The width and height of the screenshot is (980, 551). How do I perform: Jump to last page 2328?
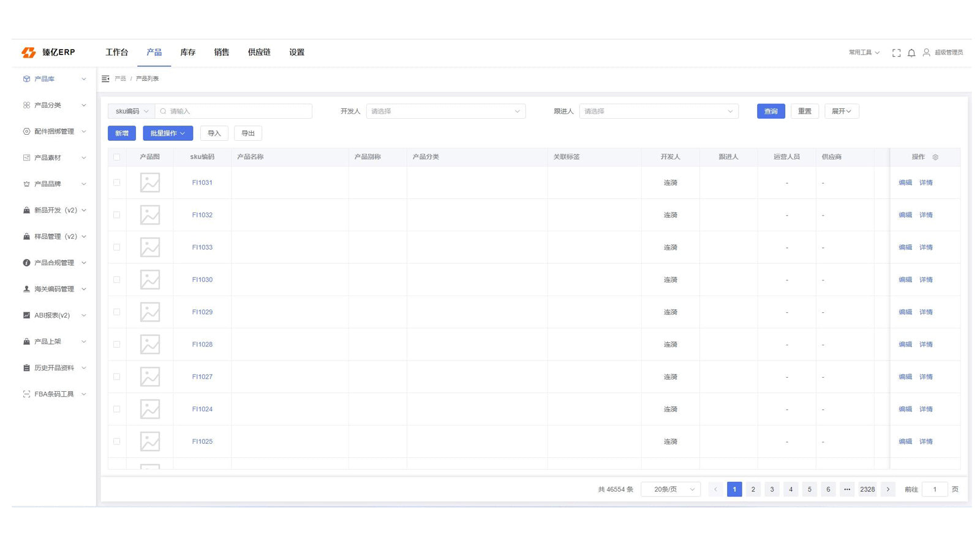coord(867,489)
